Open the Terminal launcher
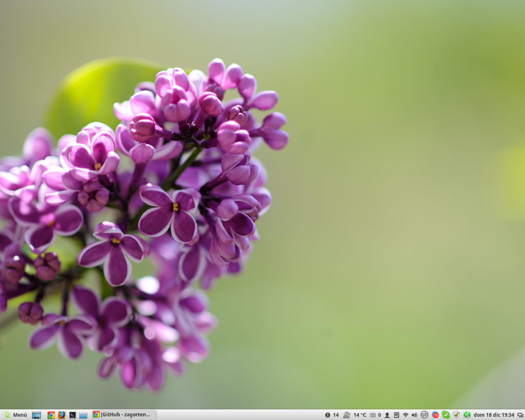The width and height of the screenshot is (525, 420). [73, 415]
